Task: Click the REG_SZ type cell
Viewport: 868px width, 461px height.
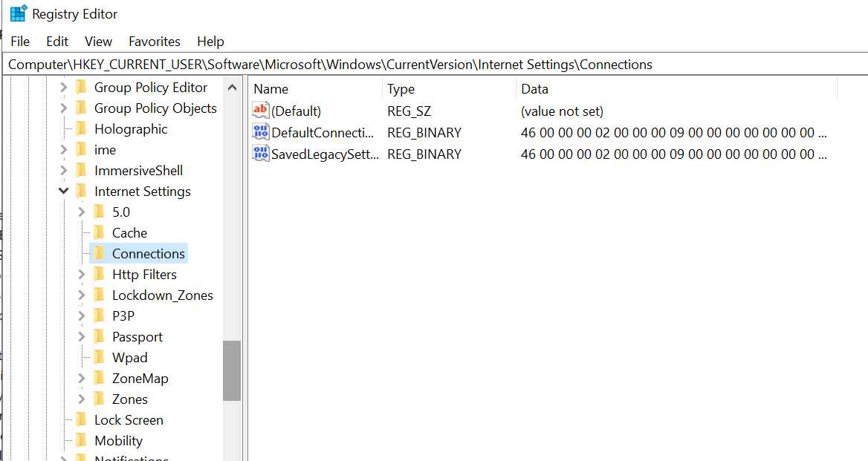Action: pos(409,111)
